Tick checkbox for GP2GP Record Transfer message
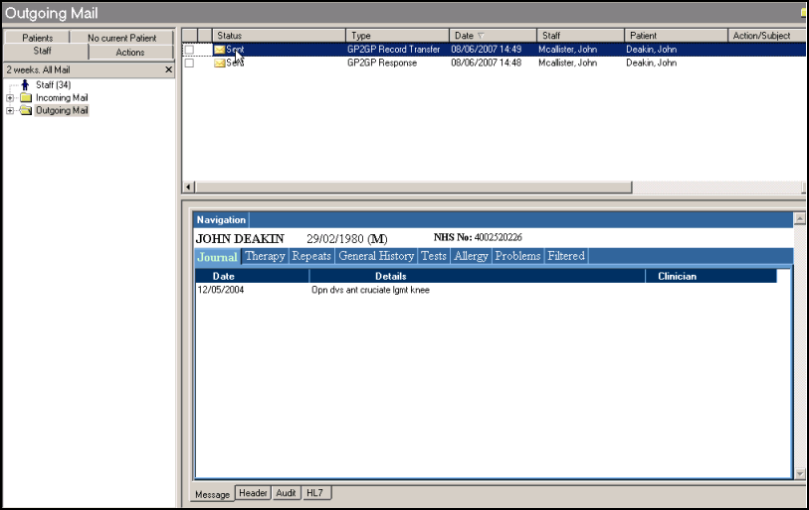Screen dimensions: 809x510 190,49
